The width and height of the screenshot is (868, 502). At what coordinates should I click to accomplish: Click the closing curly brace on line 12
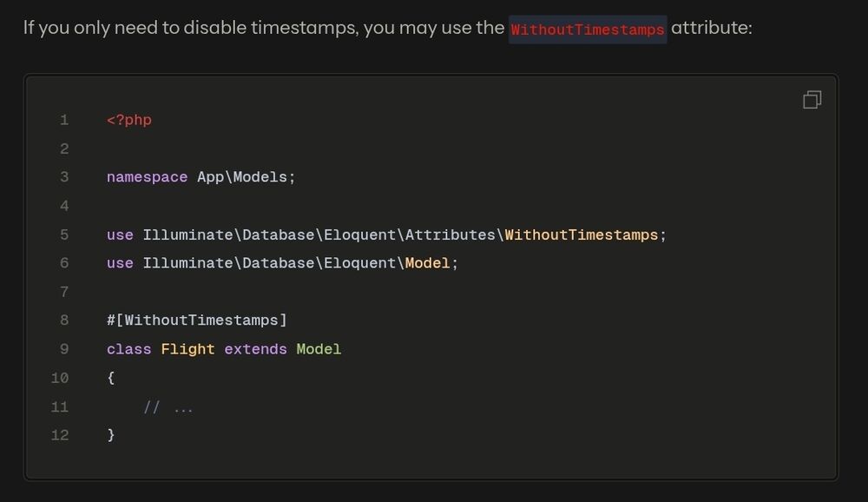pos(111,435)
